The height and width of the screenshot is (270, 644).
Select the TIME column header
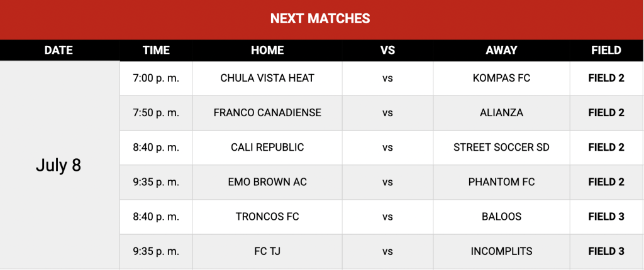156,50
